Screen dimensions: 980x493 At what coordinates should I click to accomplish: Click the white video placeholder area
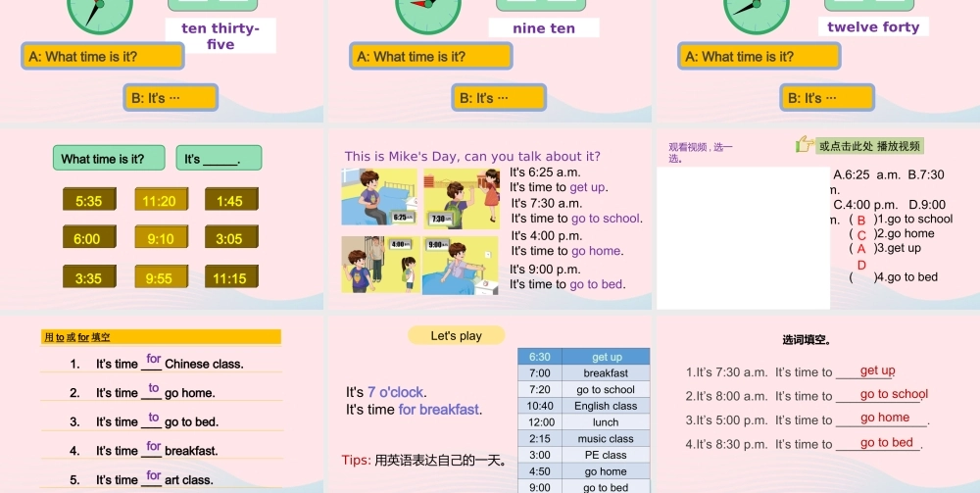pos(743,238)
